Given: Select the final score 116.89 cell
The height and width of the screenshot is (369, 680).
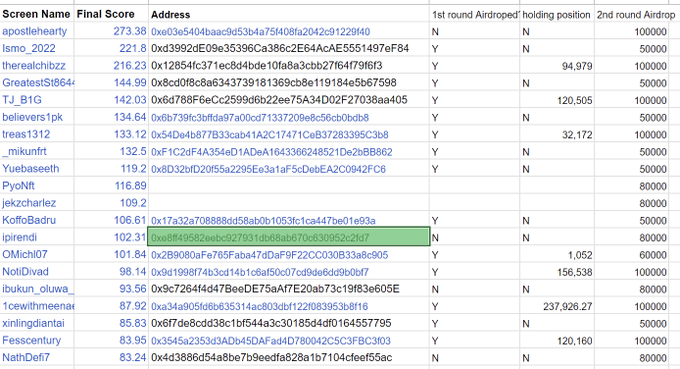Looking at the screenshot, I should tap(111, 186).
